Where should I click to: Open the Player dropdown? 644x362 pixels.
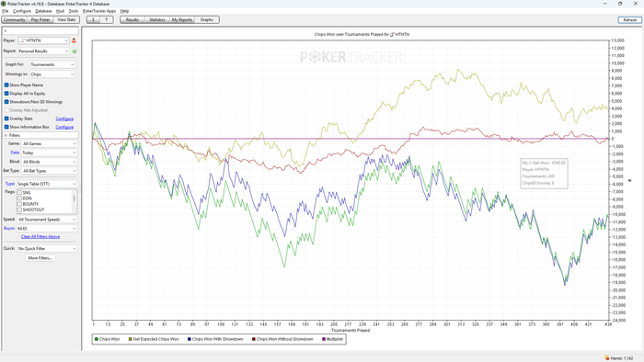43,40
